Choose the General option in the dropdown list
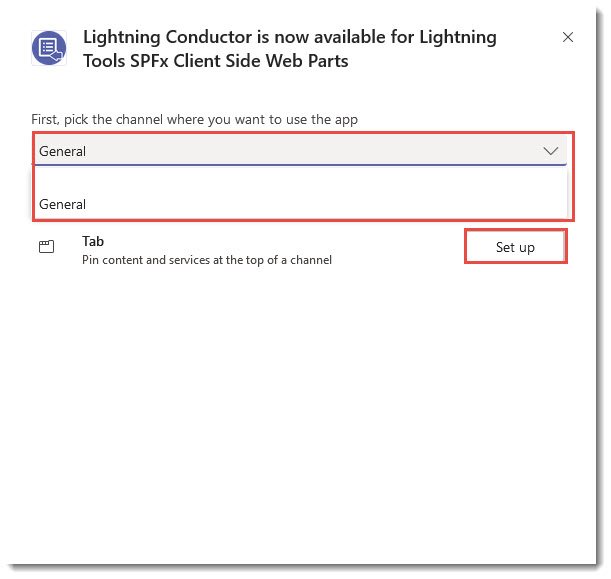The width and height of the screenshot is (611, 579). tap(63, 204)
